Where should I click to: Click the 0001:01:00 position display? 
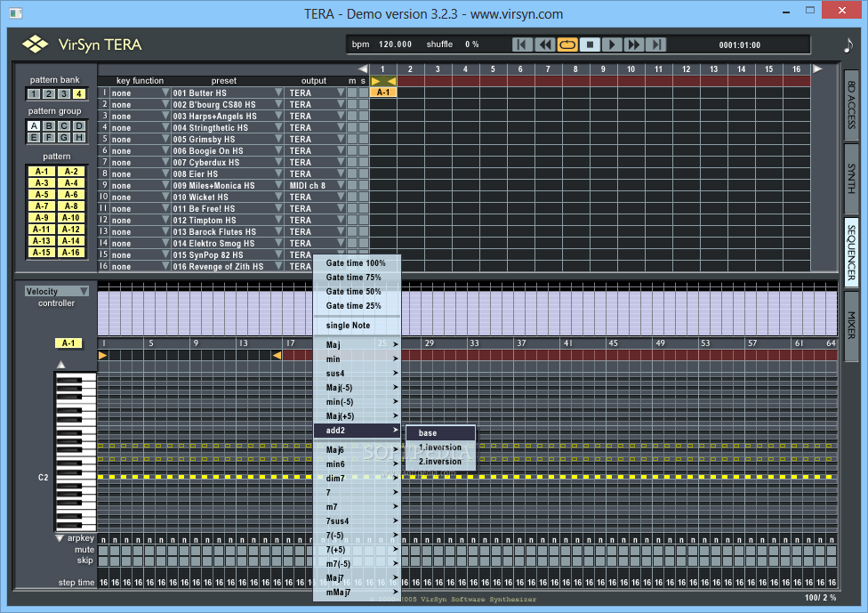[x=740, y=44]
